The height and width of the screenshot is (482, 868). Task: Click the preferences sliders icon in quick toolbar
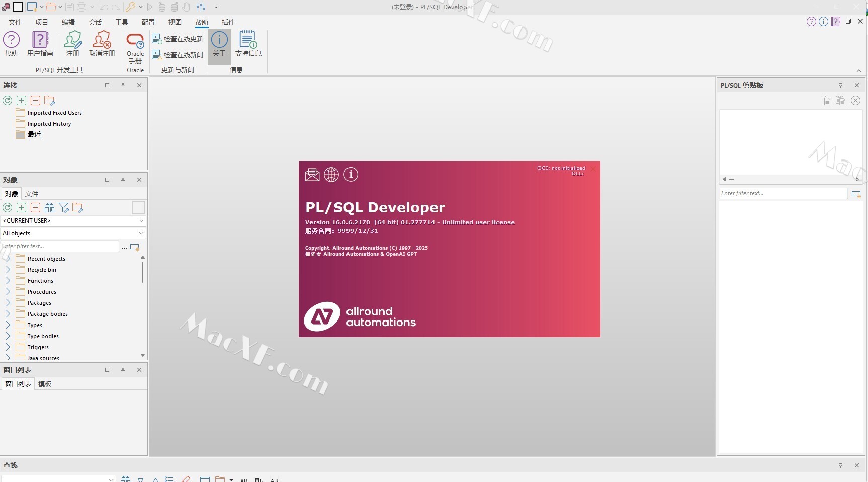(201, 7)
